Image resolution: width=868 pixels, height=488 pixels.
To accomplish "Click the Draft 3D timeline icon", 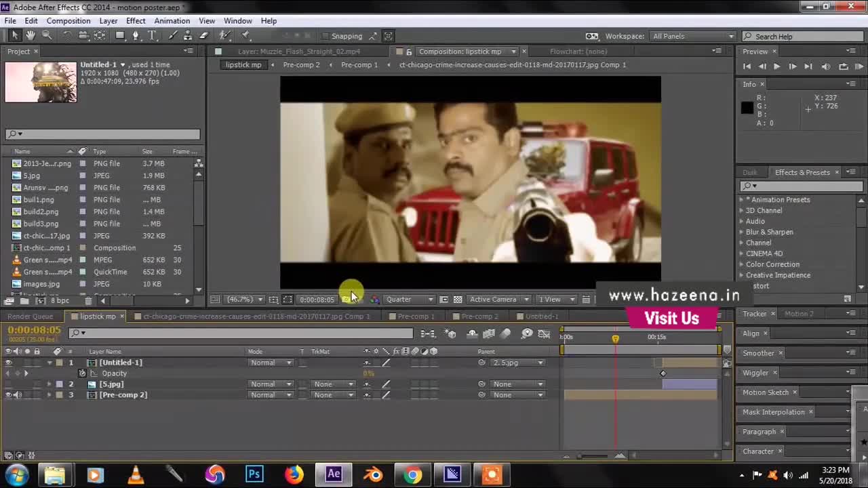I will 450,333.
